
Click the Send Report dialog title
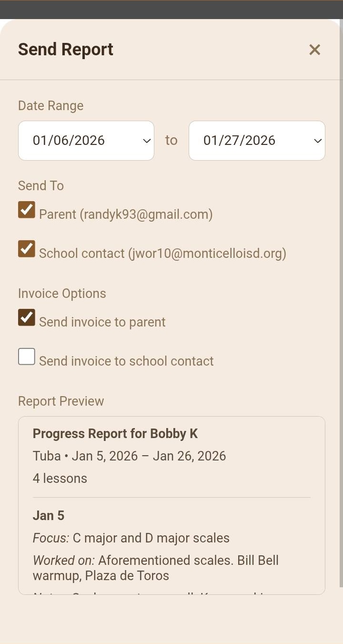(x=66, y=50)
